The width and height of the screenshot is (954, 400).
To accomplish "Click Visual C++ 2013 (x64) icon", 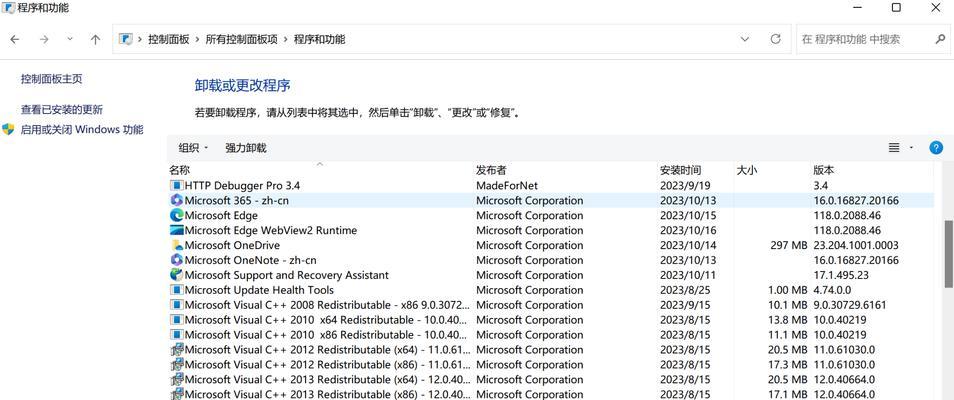I will click(x=176, y=379).
